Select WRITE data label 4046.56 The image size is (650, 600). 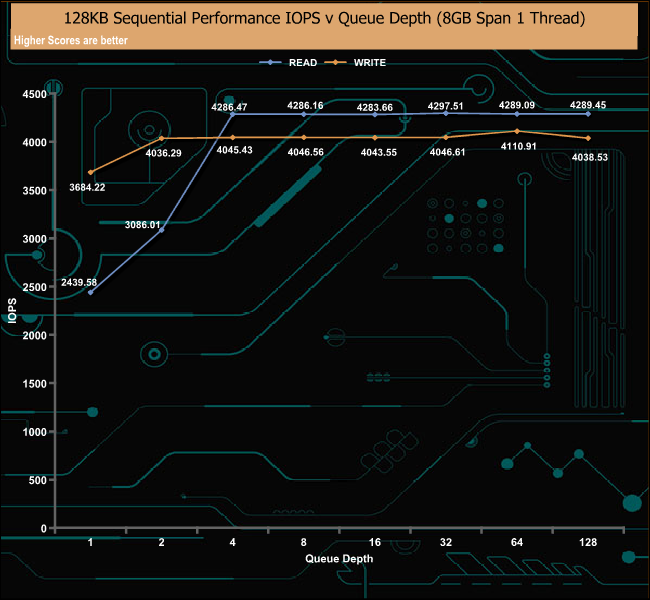306,152
